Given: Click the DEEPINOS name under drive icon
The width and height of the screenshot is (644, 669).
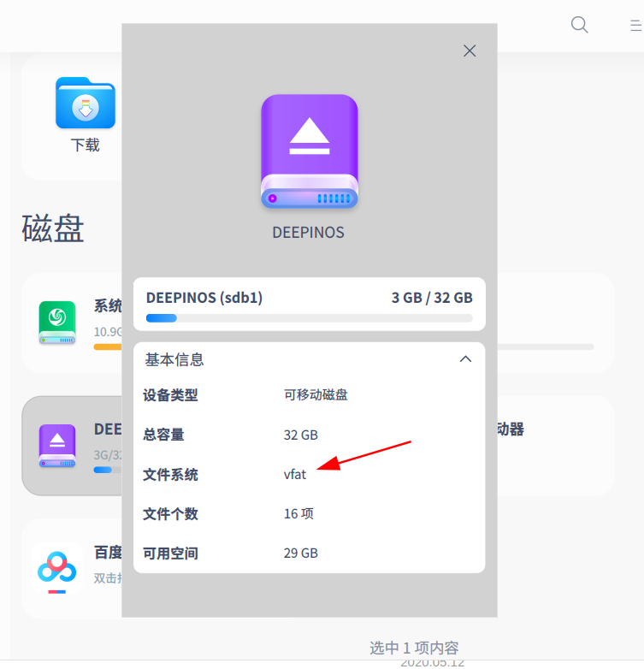Looking at the screenshot, I should (309, 233).
